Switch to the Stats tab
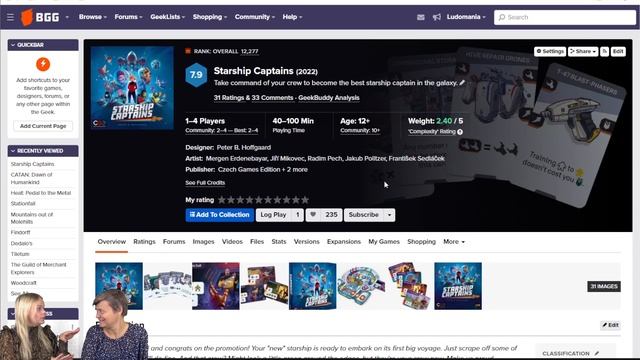Screen dimensions: 640x360 279,242
